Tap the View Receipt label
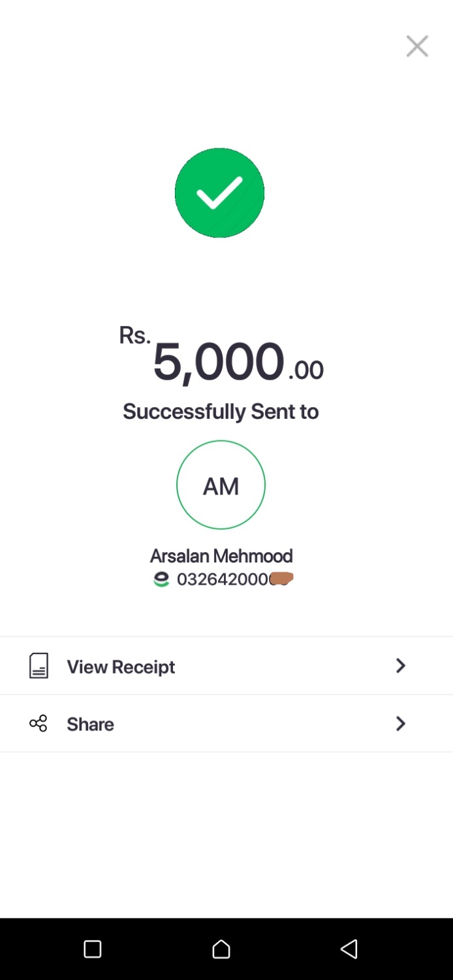 coord(121,666)
